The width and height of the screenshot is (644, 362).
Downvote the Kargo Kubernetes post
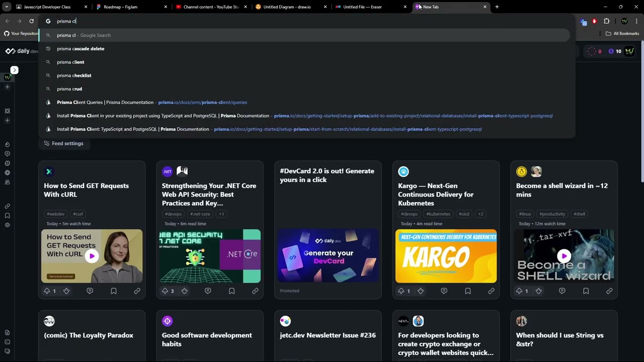[x=420, y=291]
